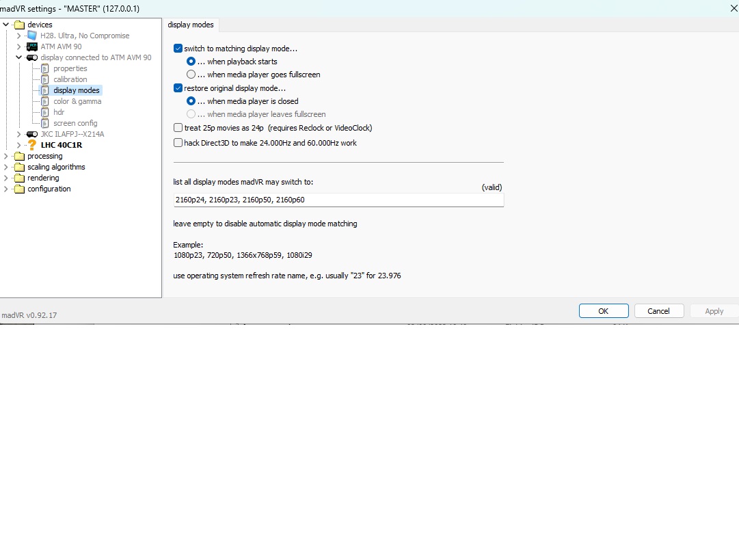Select display modes in the tree

(x=77, y=90)
